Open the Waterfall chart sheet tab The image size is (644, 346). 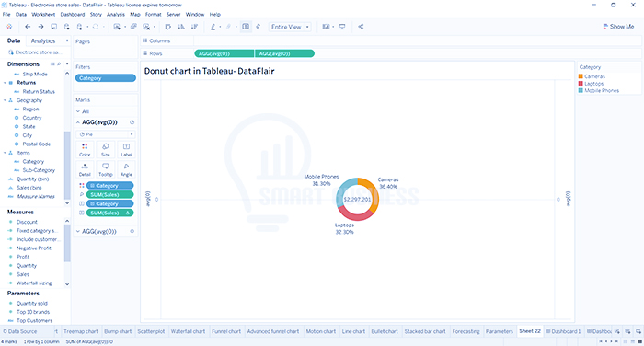point(188,331)
